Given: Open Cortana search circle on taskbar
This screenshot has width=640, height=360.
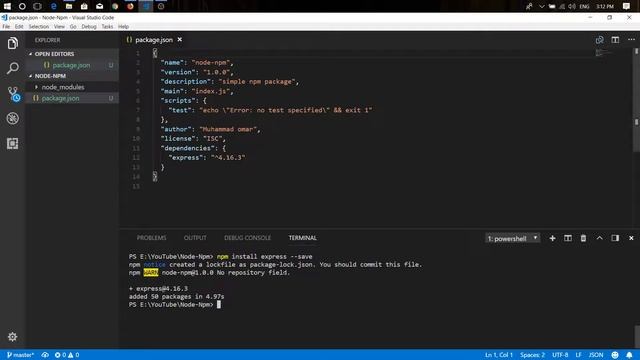Looking at the screenshot, I should (x=22, y=6).
